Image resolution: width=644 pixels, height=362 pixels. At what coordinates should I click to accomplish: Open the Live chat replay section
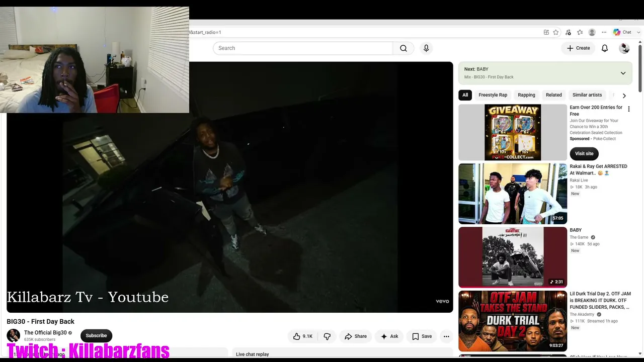pos(343,354)
